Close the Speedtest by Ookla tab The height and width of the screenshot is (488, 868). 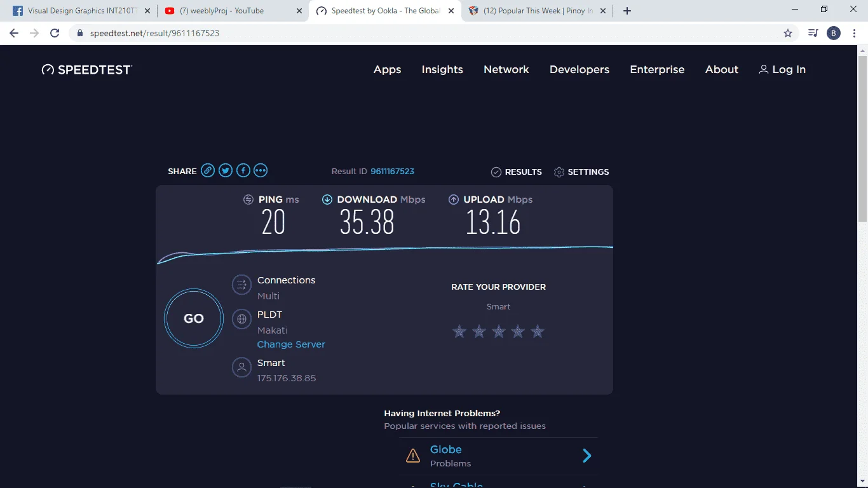click(x=451, y=11)
